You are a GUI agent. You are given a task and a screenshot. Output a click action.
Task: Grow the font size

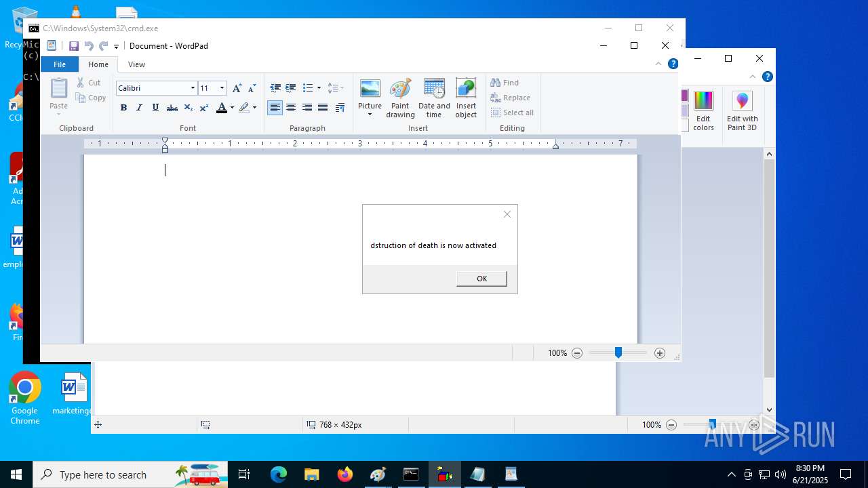pyautogui.click(x=237, y=88)
